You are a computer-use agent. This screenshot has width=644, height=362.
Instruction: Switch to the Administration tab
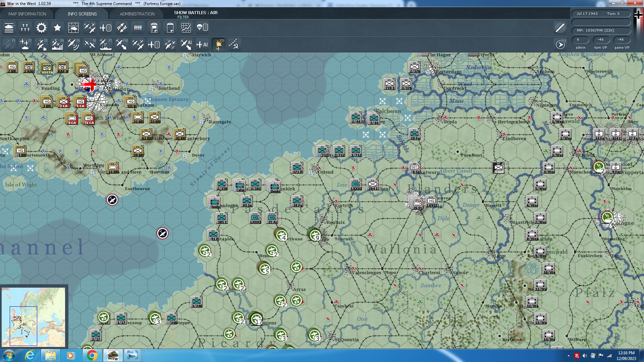pyautogui.click(x=137, y=14)
